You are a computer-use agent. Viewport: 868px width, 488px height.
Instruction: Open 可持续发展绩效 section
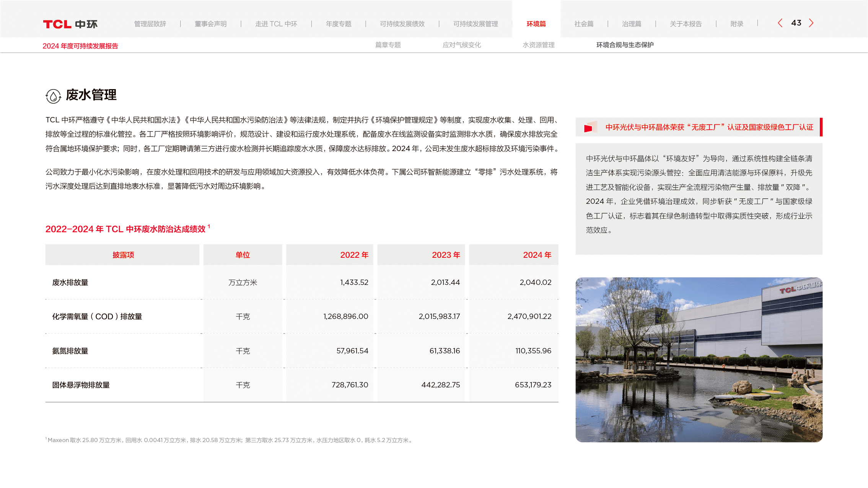click(402, 24)
